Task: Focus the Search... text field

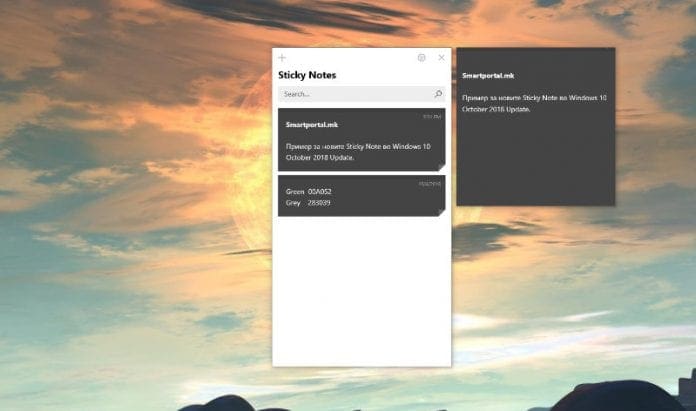Action: [350, 94]
